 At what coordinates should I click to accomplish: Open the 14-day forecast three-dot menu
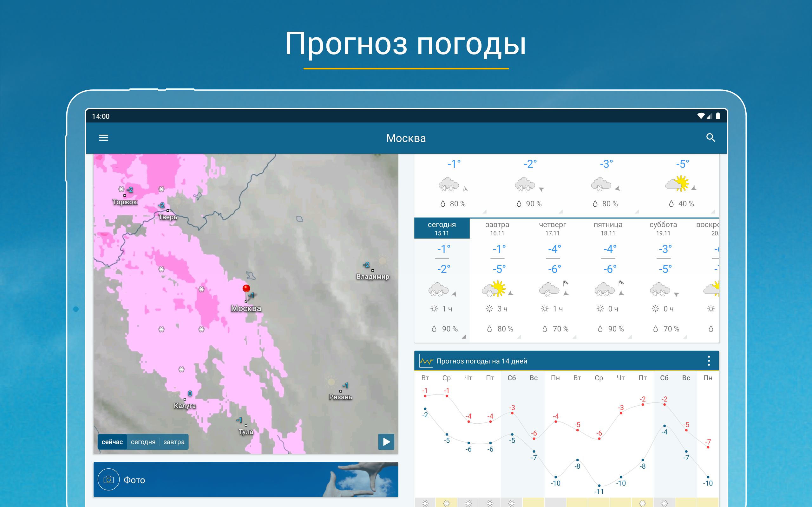click(709, 361)
